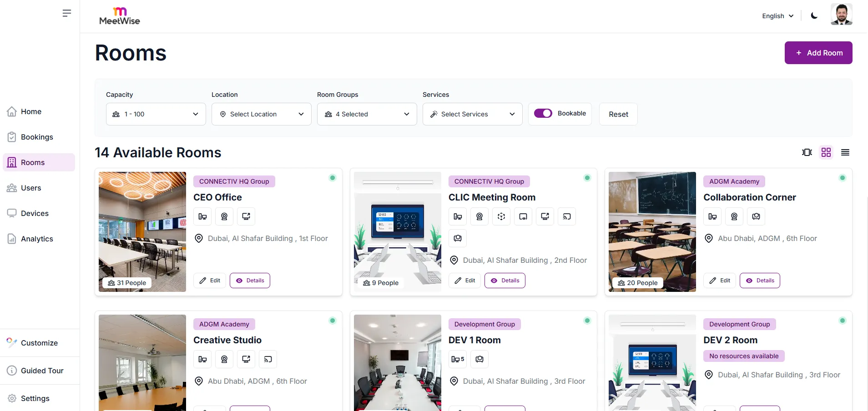This screenshot has width=868, height=411.
Task: Click Development Group tag on DEV 2 Room
Action: coord(740,324)
